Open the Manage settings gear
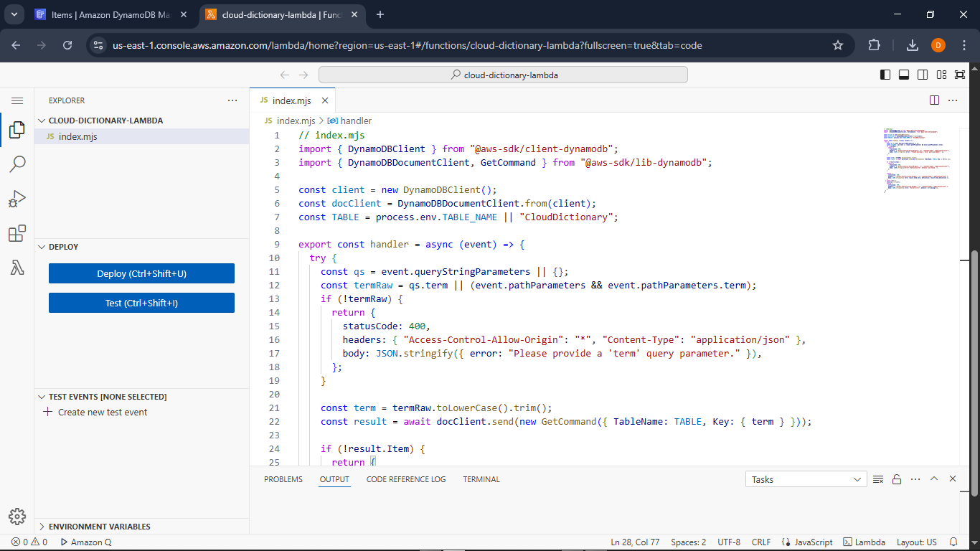This screenshot has height=551, width=980. [x=17, y=516]
